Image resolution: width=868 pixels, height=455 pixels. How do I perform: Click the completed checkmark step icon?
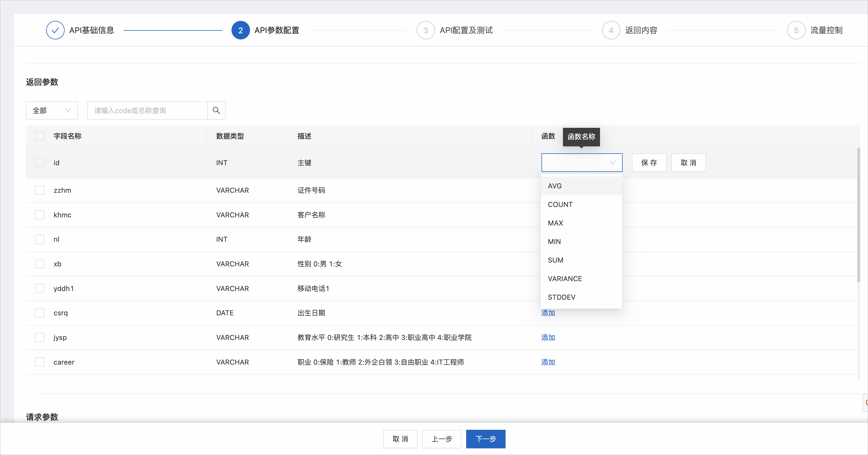point(55,30)
